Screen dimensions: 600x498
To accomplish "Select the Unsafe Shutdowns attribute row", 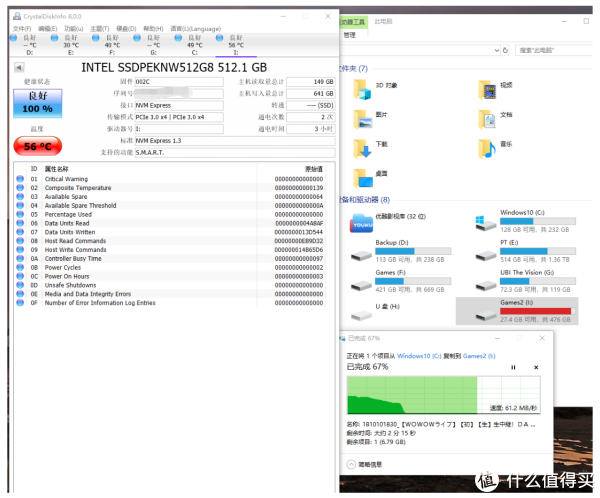I will [170, 285].
